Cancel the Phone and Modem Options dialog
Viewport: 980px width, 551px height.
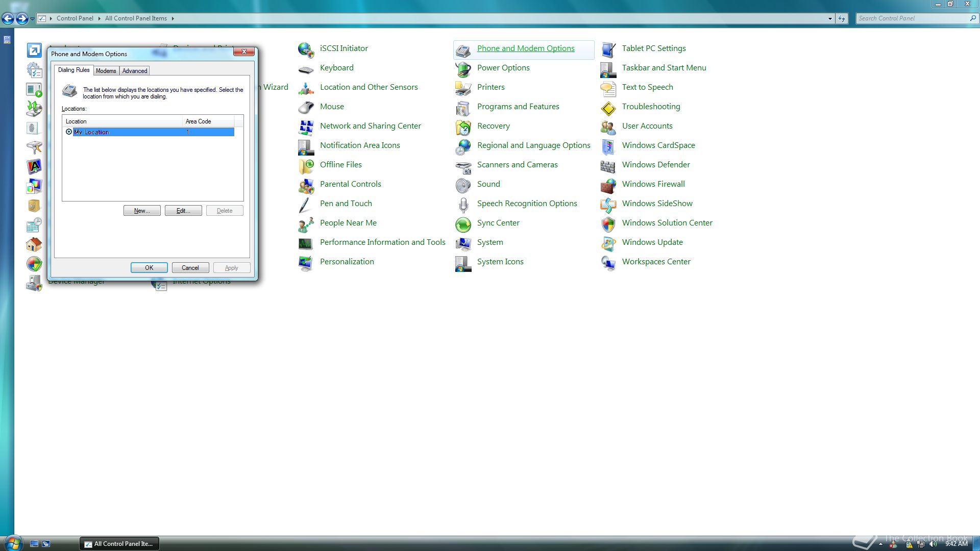click(190, 268)
